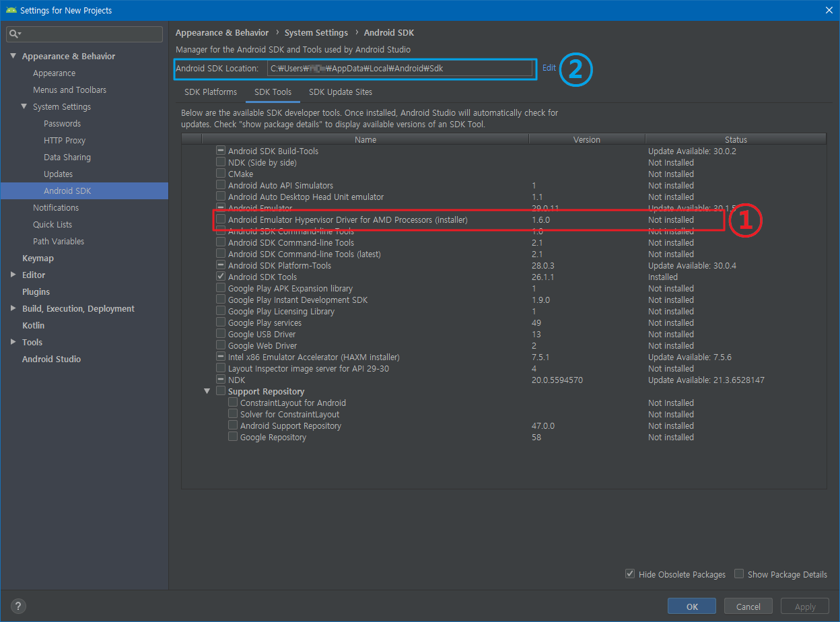The width and height of the screenshot is (840, 622).
Task: Click the 'Update Available: 30.0.2' status
Action: coord(692,151)
